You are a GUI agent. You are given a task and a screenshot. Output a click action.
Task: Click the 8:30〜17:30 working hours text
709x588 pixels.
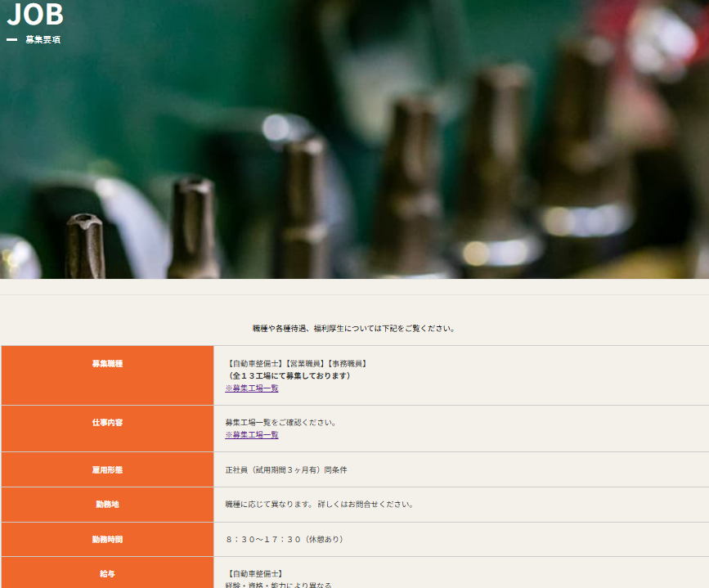(285, 540)
